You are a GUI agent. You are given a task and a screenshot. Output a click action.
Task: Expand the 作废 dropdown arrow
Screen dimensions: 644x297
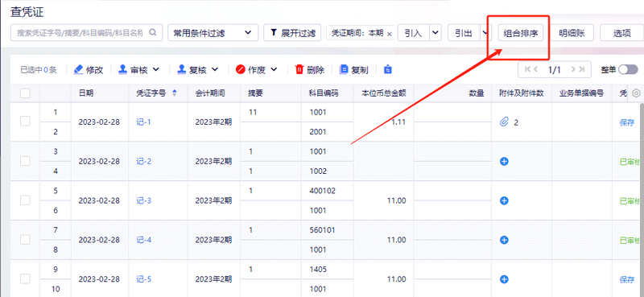(x=274, y=70)
